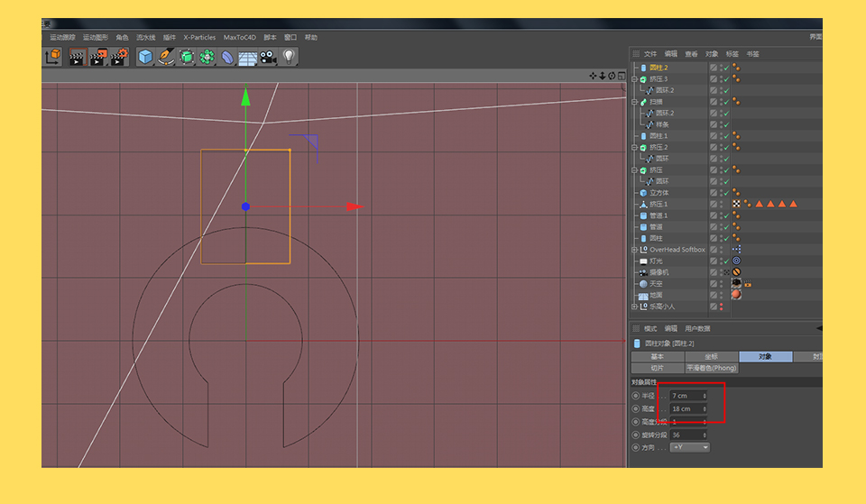Open the 运动图形 menu

pos(96,38)
